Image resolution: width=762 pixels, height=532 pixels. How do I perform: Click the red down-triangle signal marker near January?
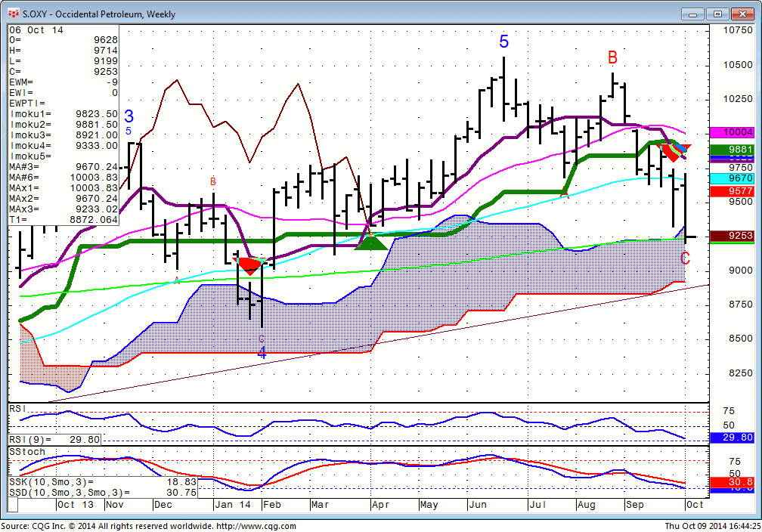[249, 266]
